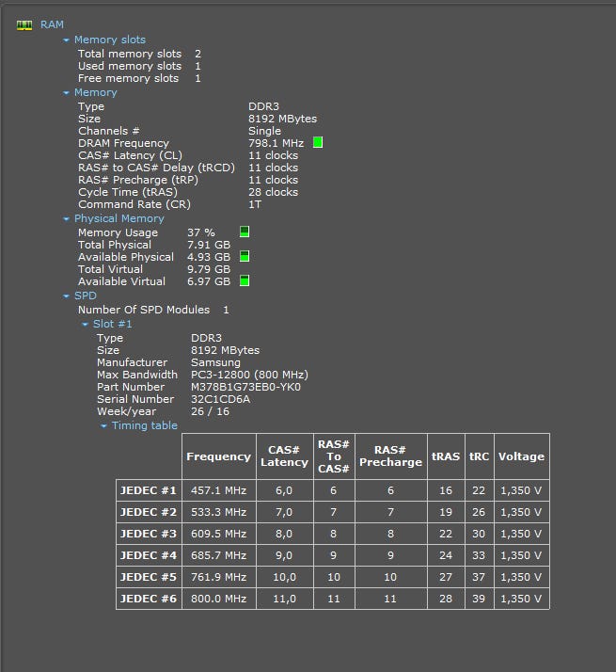616x672 pixels.
Task: Click the Available Virtual green indicator
Action: 245,280
